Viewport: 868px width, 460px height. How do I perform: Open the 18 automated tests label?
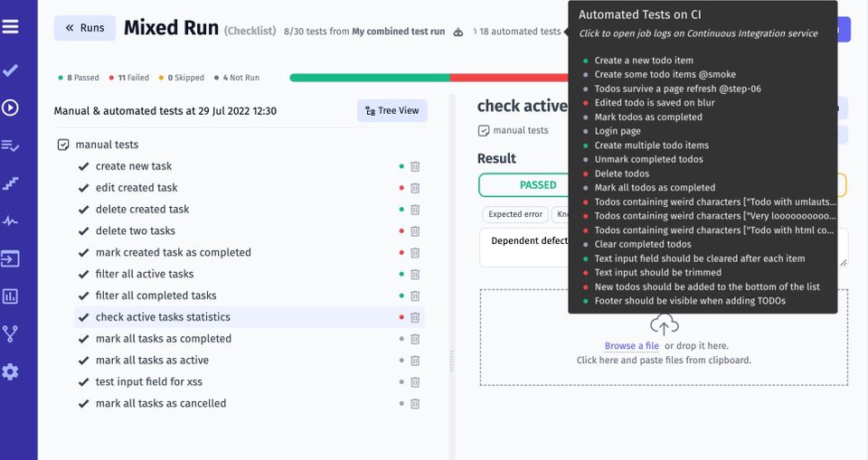click(x=519, y=32)
